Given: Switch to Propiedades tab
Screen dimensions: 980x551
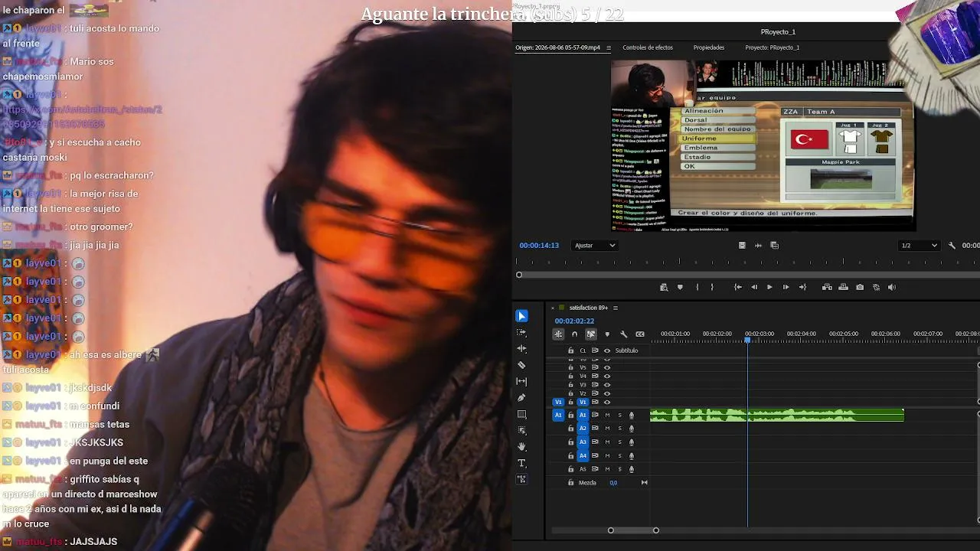Looking at the screenshot, I should click(x=709, y=47).
